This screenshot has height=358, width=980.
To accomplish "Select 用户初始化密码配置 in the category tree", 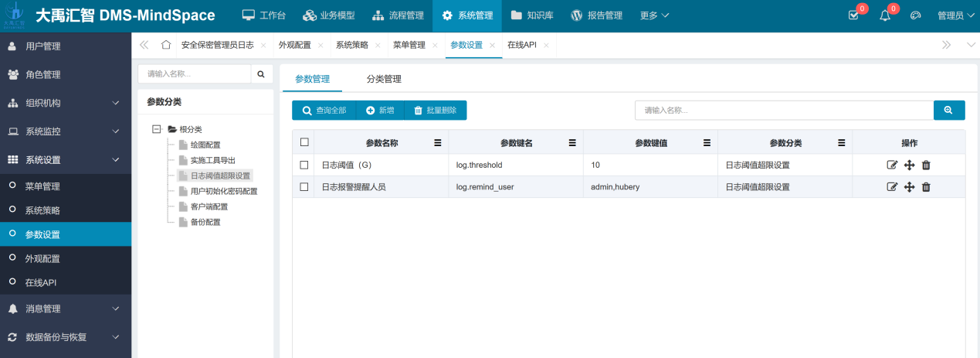I will (224, 191).
